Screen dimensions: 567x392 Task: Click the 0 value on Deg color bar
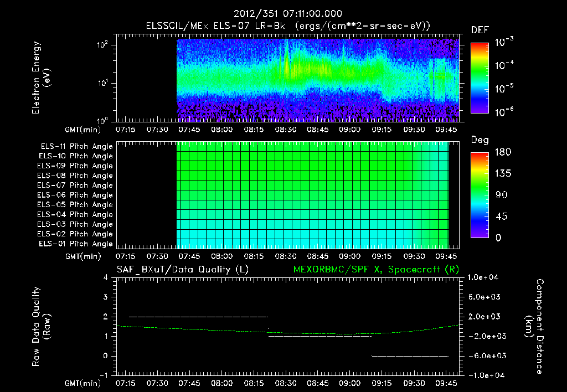pos(499,238)
